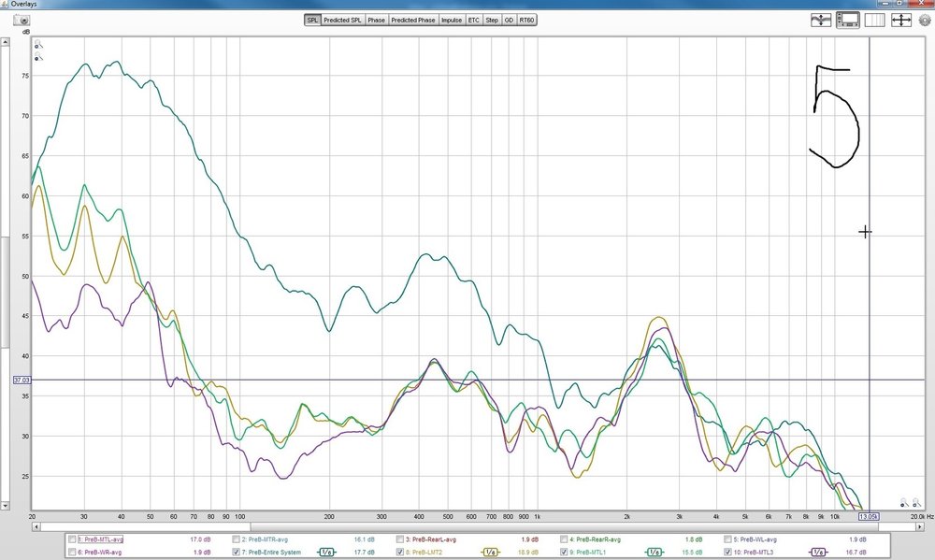
Task: Open the Impulse overlay tab
Action: 452,20
